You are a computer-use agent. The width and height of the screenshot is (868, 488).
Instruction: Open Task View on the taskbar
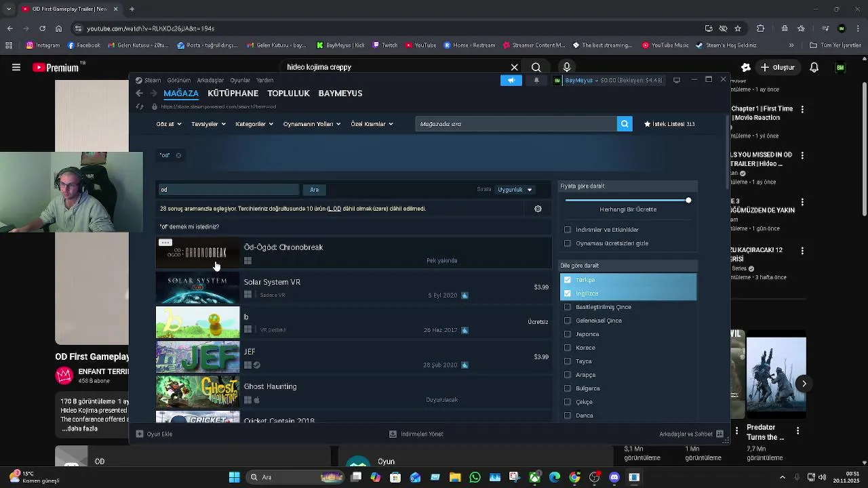click(356, 477)
